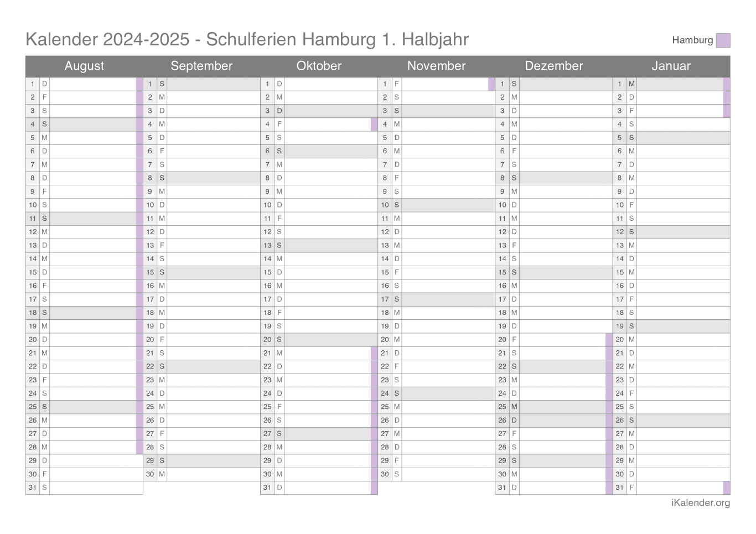Select the August month header

84,66
